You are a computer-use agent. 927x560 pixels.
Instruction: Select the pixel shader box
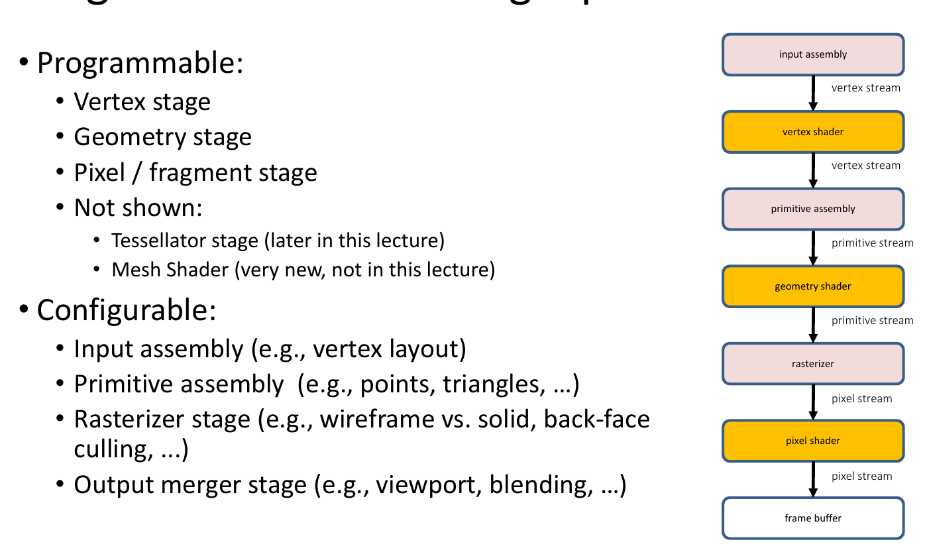point(813,441)
